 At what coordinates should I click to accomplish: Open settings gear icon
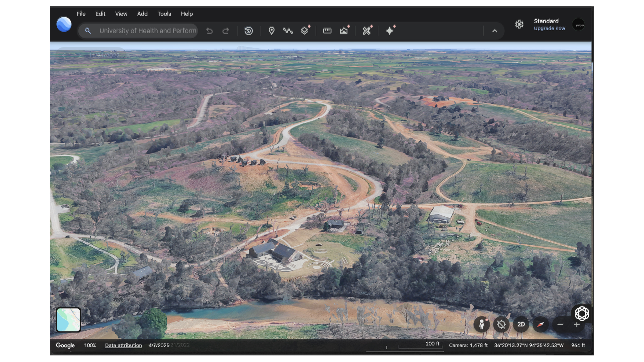[519, 24]
